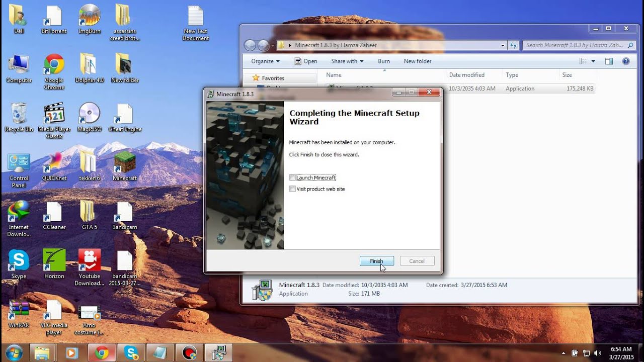Toggle the Explorer preview pane button

click(609, 61)
